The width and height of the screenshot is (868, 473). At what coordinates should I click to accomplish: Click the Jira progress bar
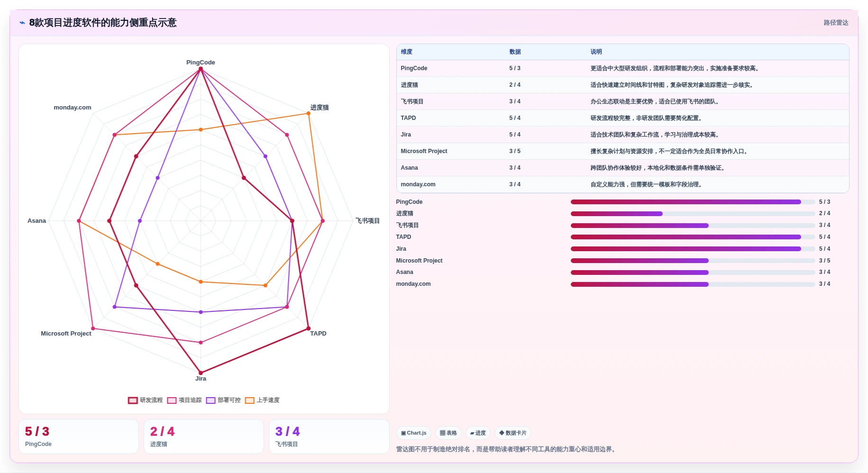tap(693, 249)
